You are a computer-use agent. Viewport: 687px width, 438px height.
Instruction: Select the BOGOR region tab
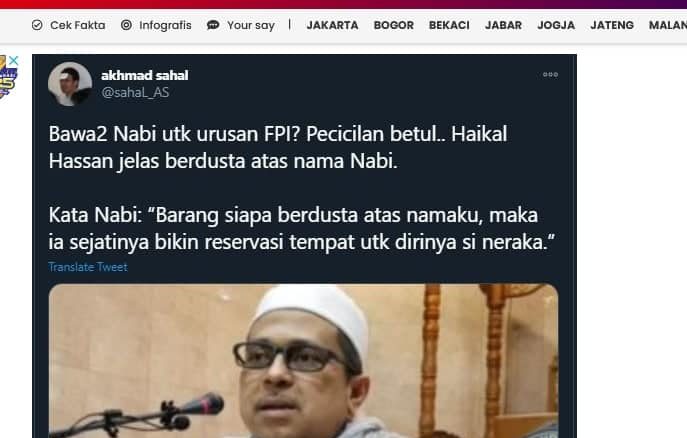pos(393,25)
